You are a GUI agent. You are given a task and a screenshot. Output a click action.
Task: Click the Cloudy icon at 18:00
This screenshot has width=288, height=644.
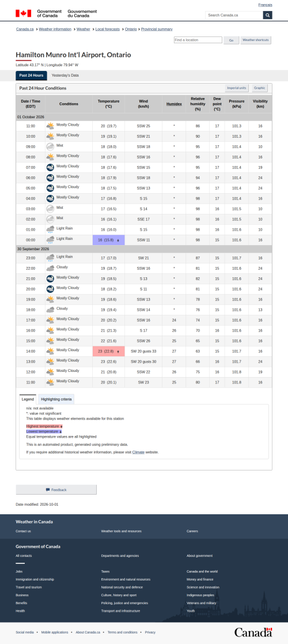click(50, 310)
